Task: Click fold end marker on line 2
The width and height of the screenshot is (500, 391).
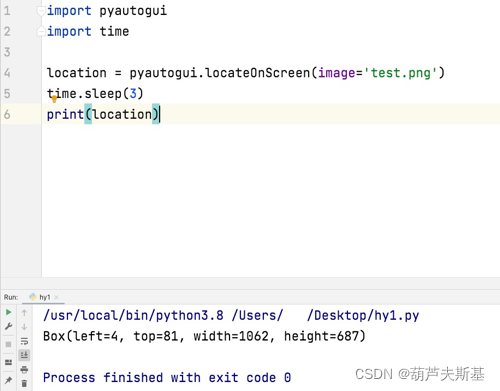Action: tap(41, 32)
